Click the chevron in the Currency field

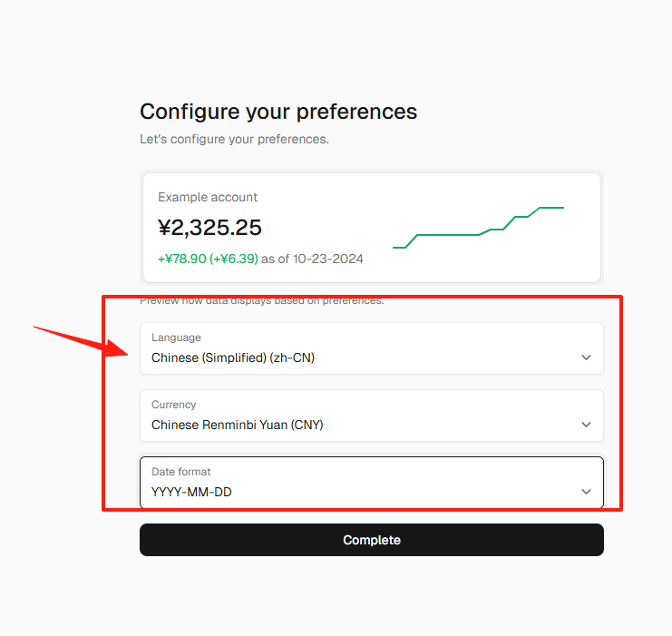coord(586,424)
